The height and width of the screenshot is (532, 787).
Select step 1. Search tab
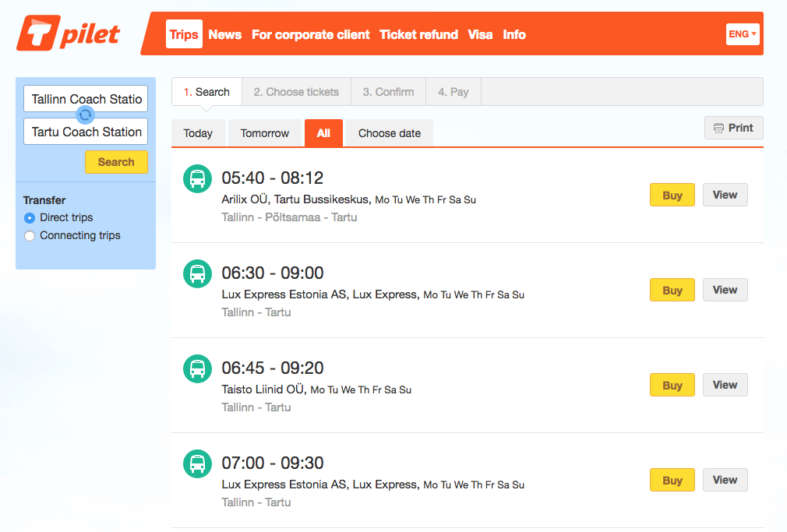click(206, 92)
